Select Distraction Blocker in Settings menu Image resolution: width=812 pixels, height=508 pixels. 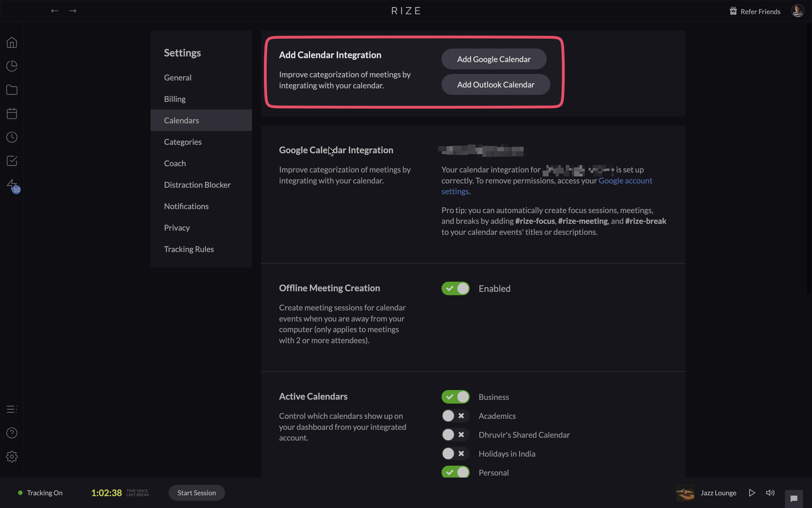201,185
